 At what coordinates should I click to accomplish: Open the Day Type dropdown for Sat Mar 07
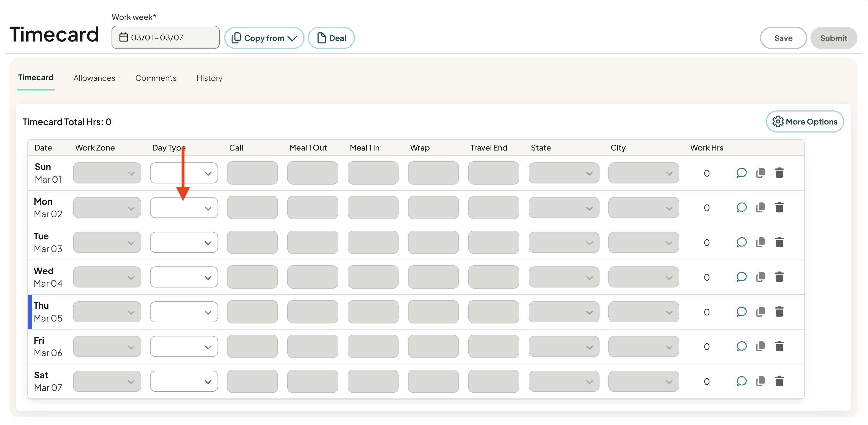(x=184, y=382)
